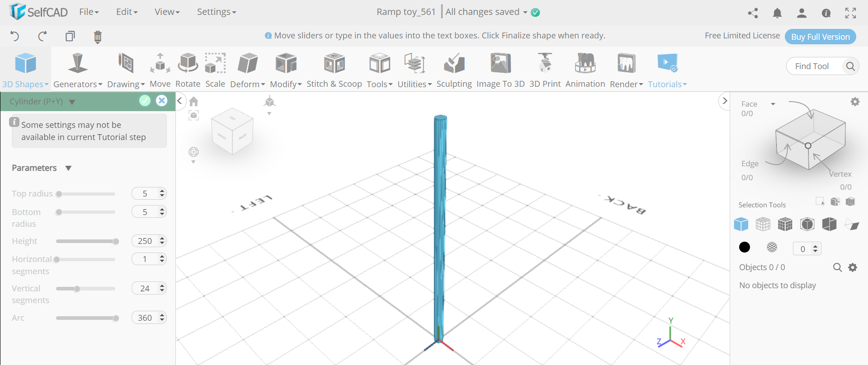868x365 pixels.
Task: Click the trash delete icon
Action: [x=98, y=37]
